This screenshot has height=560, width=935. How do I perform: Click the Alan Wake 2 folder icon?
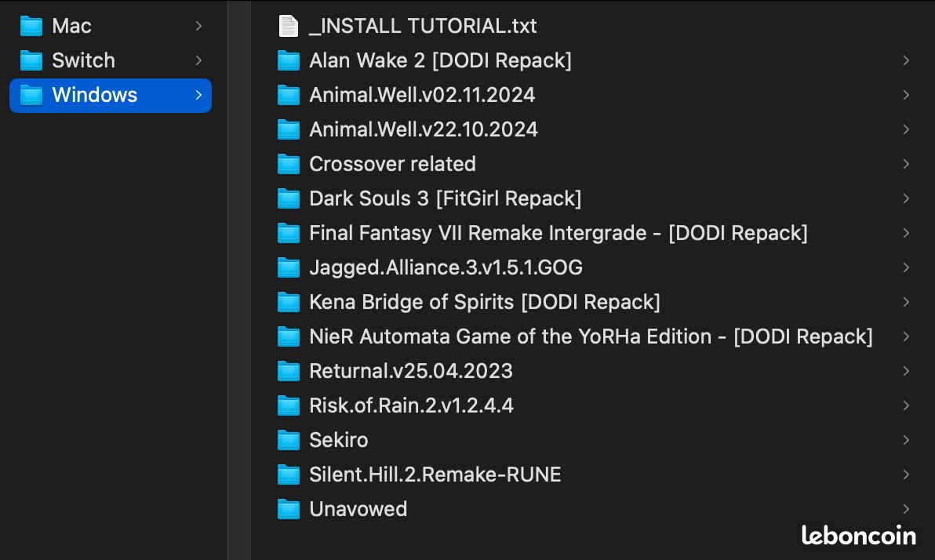pos(289,61)
